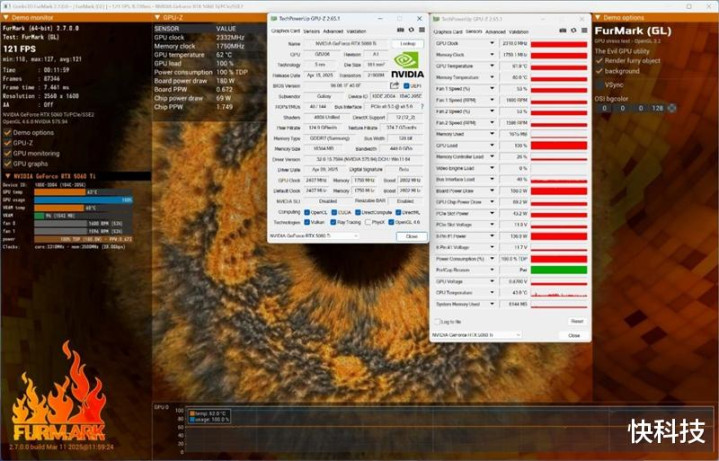719x461 pixels.
Task: Enable the PhysX checkbox
Action: (x=368, y=222)
